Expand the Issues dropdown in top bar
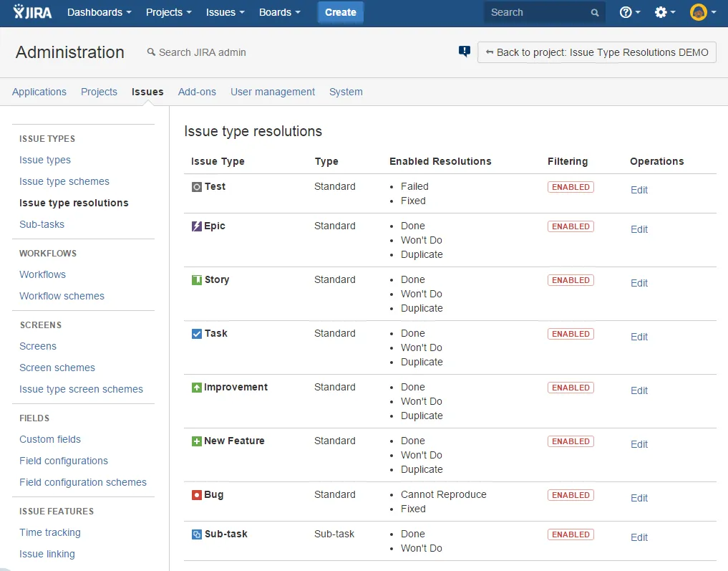 coord(225,12)
